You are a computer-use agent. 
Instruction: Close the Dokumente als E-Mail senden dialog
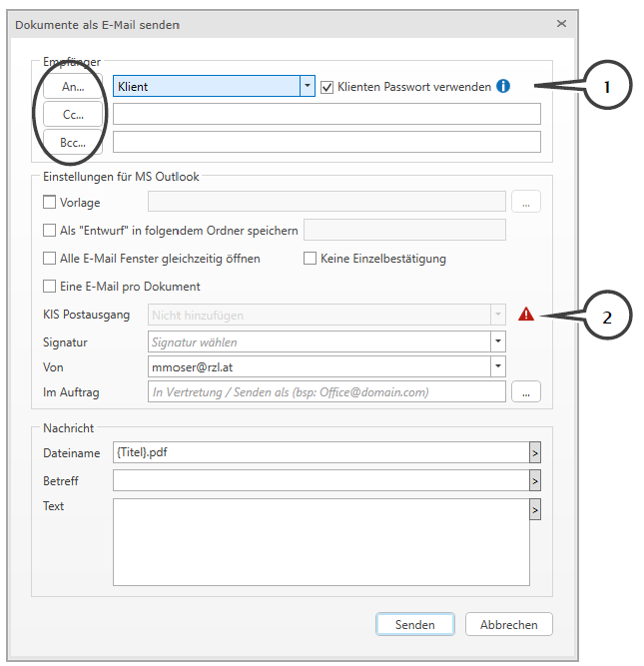tap(561, 23)
